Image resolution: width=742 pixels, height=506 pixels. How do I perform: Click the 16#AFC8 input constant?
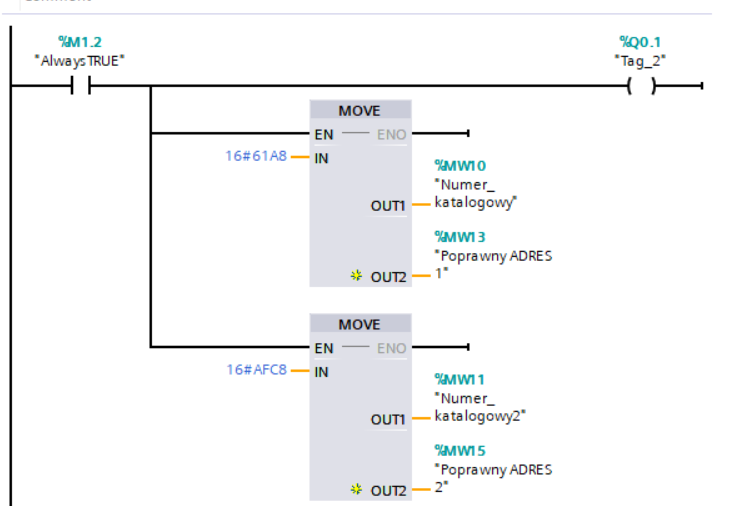point(256,370)
